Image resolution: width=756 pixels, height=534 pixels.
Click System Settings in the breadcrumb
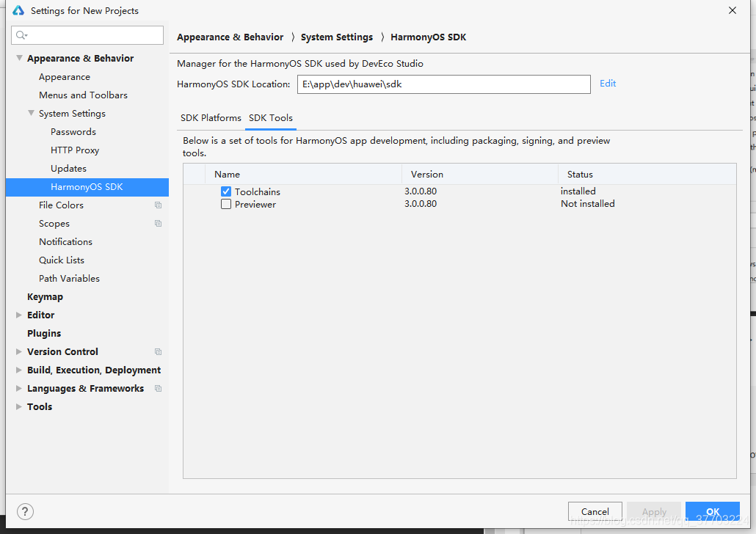coord(337,37)
